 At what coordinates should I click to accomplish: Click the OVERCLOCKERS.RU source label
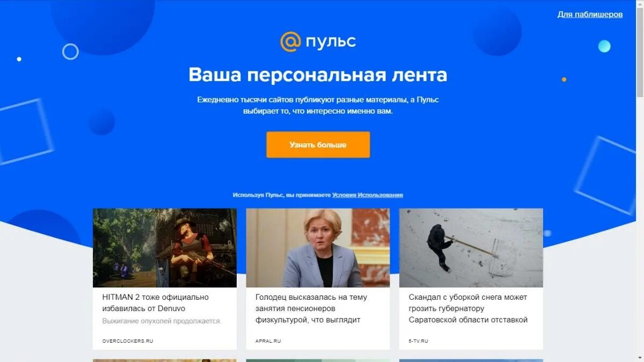tap(128, 341)
